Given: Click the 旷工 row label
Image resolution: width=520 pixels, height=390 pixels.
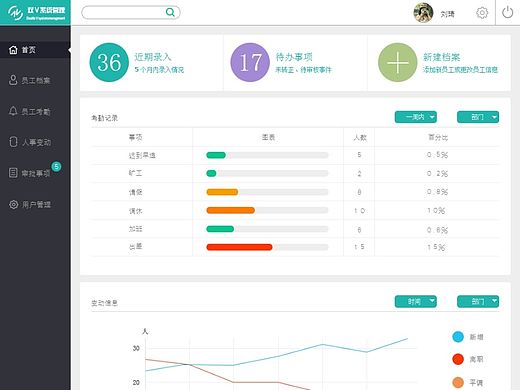Looking at the screenshot, I should [135, 173].
